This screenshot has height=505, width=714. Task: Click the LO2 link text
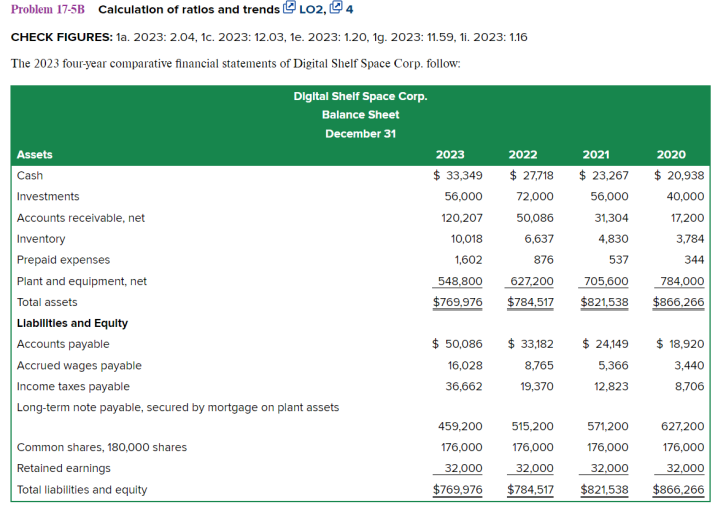(x=313, y=10)
